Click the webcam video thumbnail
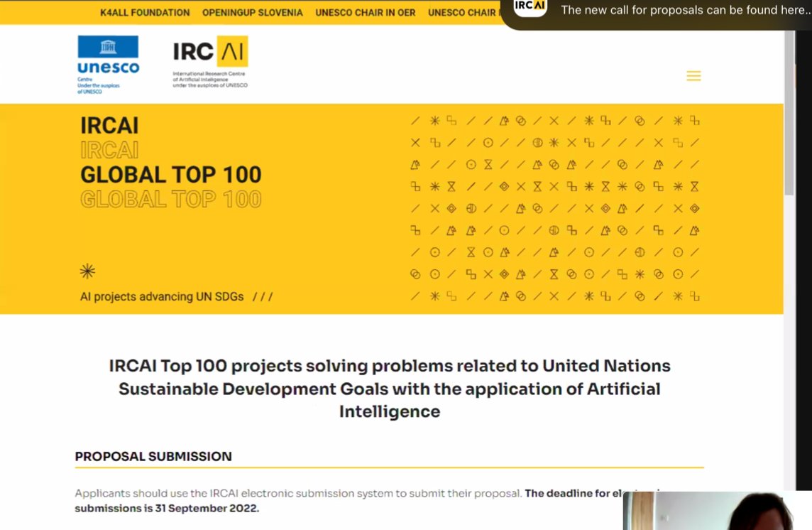This screenshot has height=530, width=812. click(x=717, y=510)
